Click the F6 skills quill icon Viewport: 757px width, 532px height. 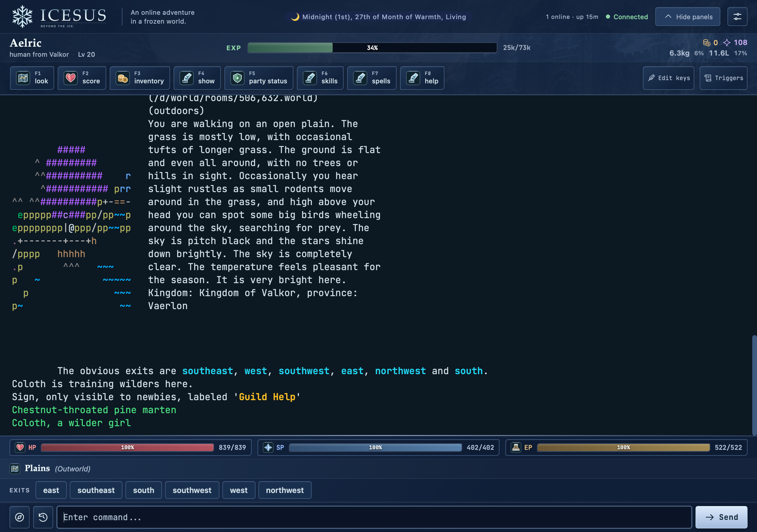tap(310, 78)
